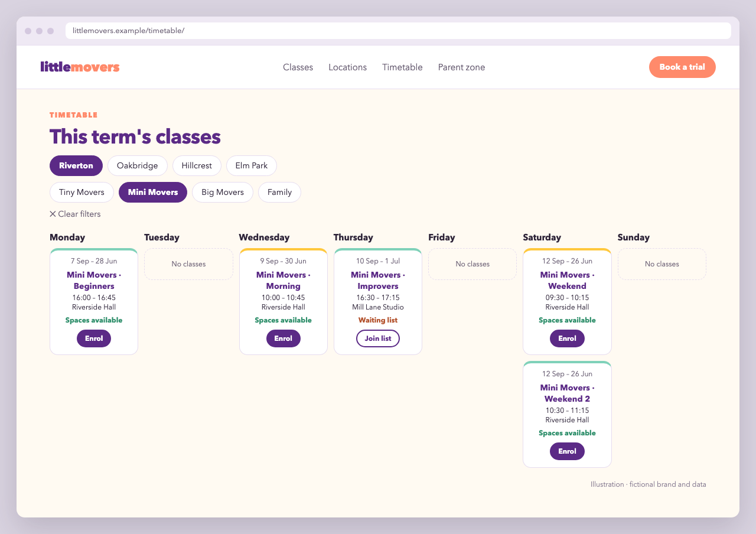Click the littlemovers logo
756x534 pixels.
point(80,67)
